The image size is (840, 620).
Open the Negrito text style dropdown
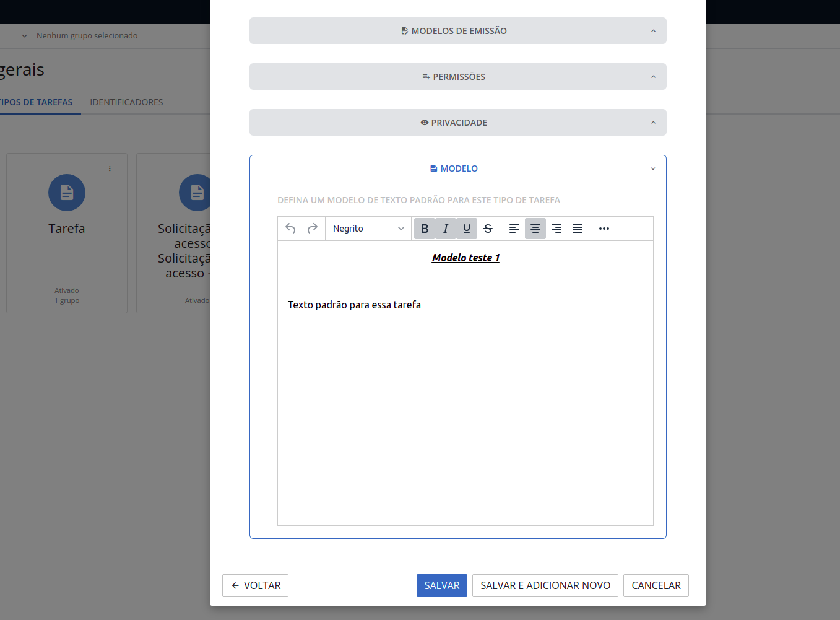coord(368,229)
